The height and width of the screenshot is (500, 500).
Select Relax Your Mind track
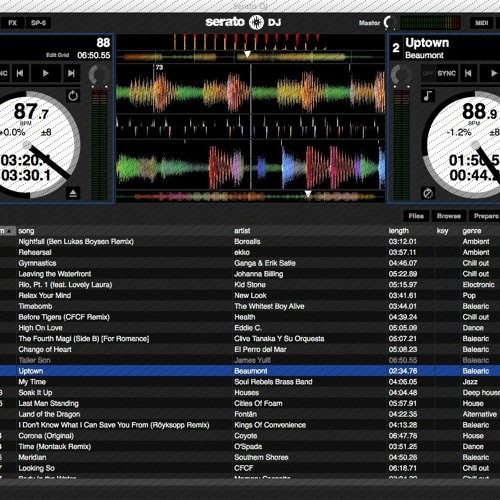250,295
